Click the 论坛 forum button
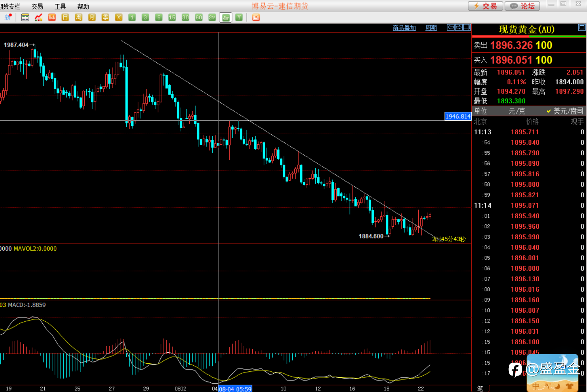587x392 pixels. 522,6
